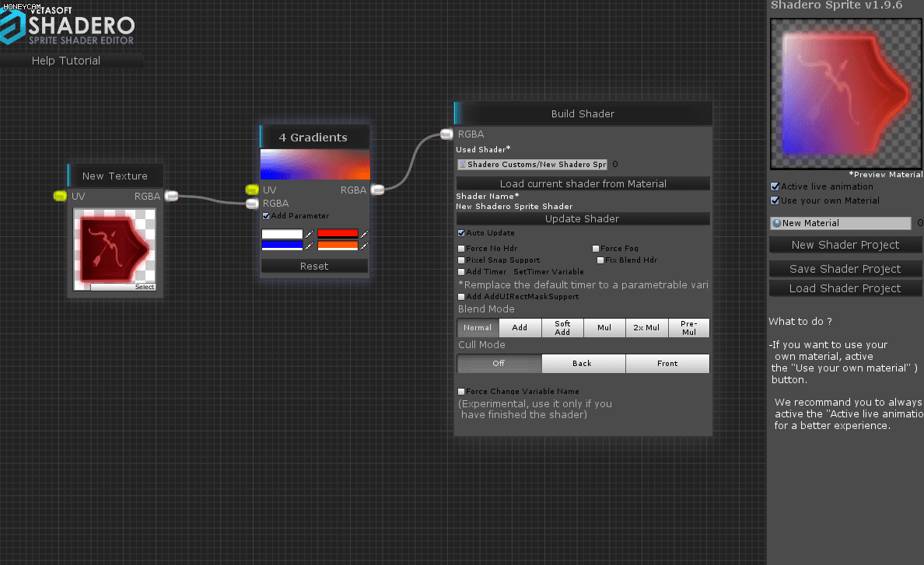Click the red gradient color swatch
Image resolution: width=924 pixels, height=565 pixels.
click(338, 234)
